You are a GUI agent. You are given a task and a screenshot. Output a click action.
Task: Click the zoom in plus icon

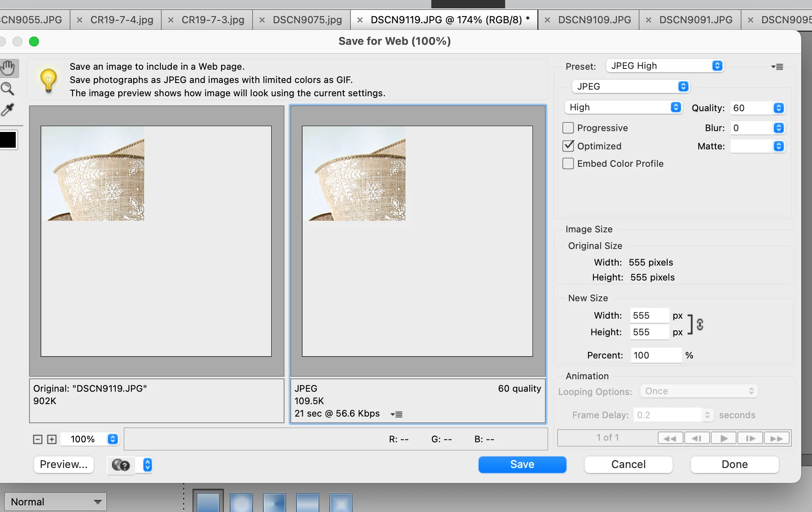(52, 439)
